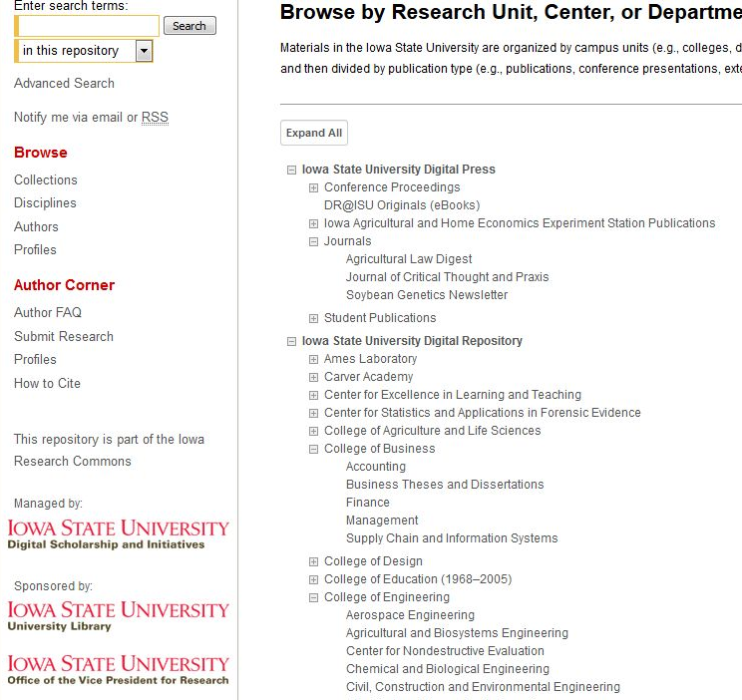Collapse Iowa State University Digital Press node

click(x=292, y=171)
